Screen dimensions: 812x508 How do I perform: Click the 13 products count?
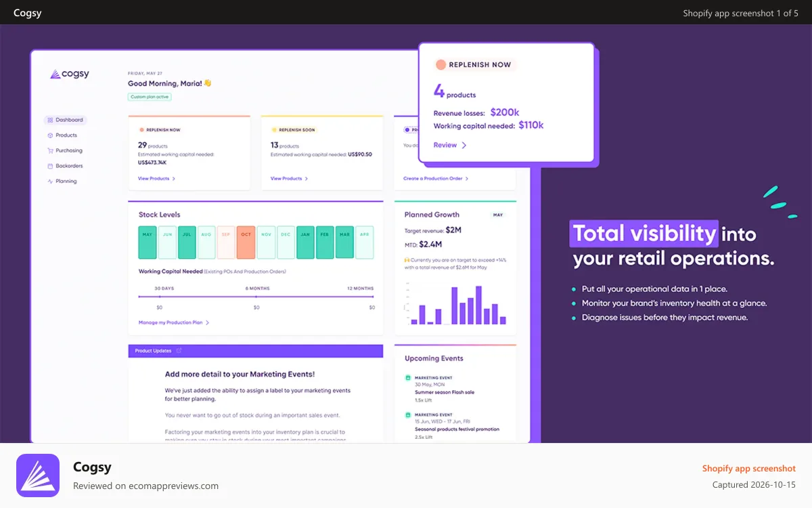[x=285, y=145]
